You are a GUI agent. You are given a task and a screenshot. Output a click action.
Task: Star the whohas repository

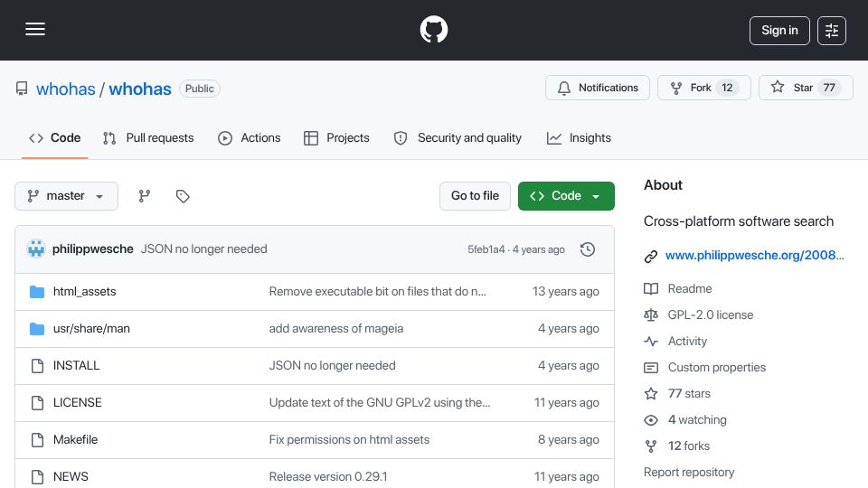(x=806, y=88)
